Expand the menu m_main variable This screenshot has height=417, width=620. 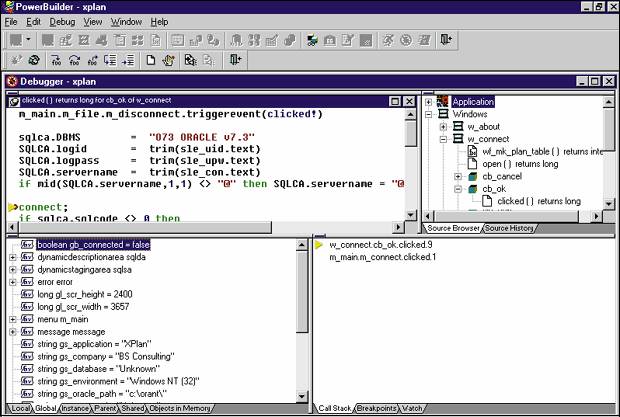13,319
